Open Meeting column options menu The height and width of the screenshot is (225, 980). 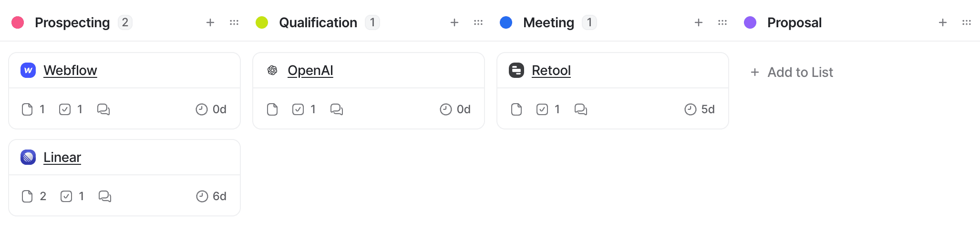(x=722, y=22)
